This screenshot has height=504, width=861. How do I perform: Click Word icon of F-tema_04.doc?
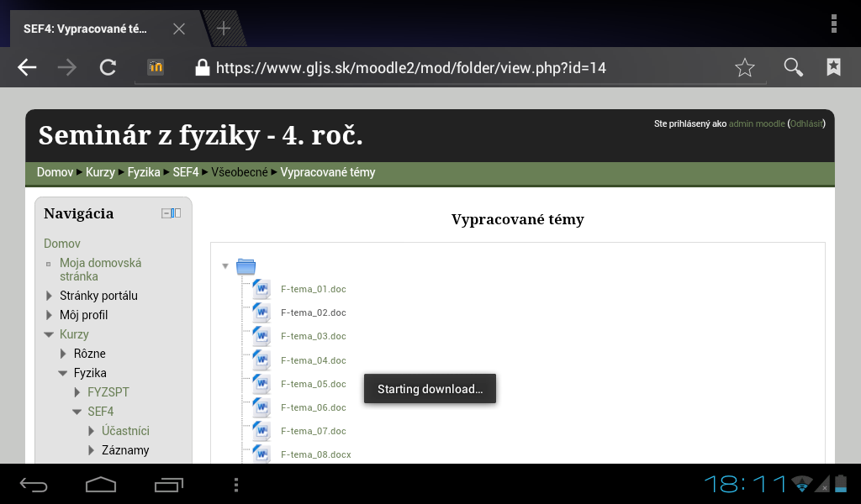(x=261, y=360)
